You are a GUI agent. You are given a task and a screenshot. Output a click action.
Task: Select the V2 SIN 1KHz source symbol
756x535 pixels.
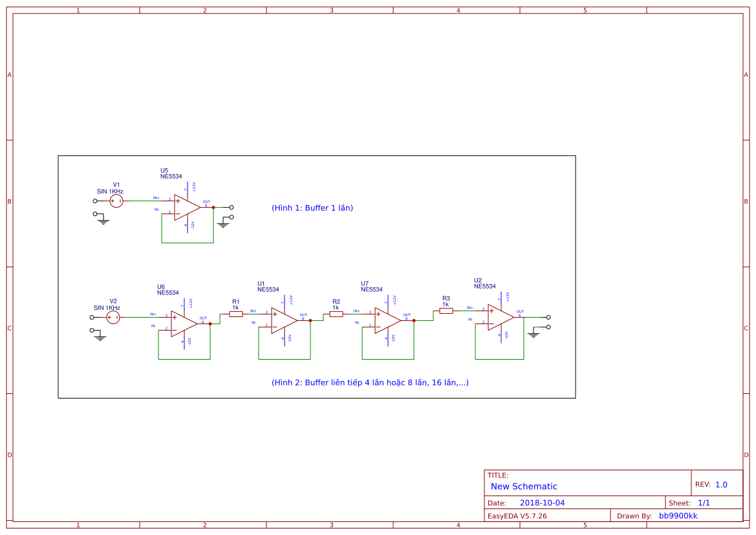point(112,316)
